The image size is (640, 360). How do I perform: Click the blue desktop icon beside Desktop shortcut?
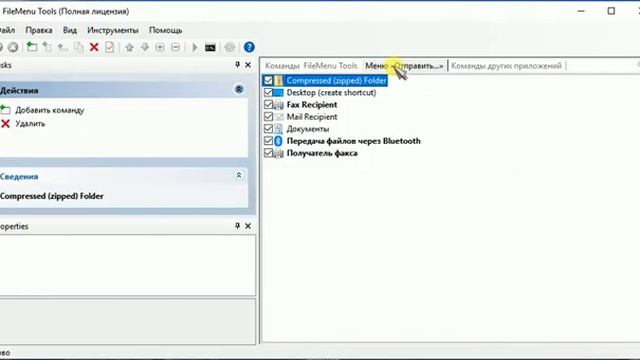[278, 93]
